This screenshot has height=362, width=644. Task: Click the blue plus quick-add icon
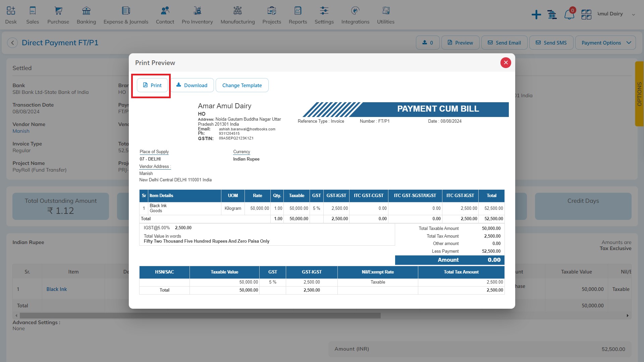[536, 14]
